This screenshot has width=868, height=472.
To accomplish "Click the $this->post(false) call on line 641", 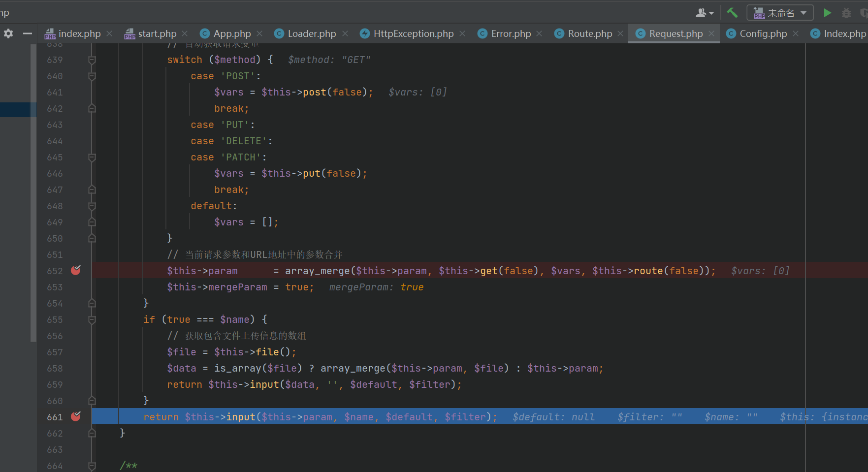I will [314, 92].
